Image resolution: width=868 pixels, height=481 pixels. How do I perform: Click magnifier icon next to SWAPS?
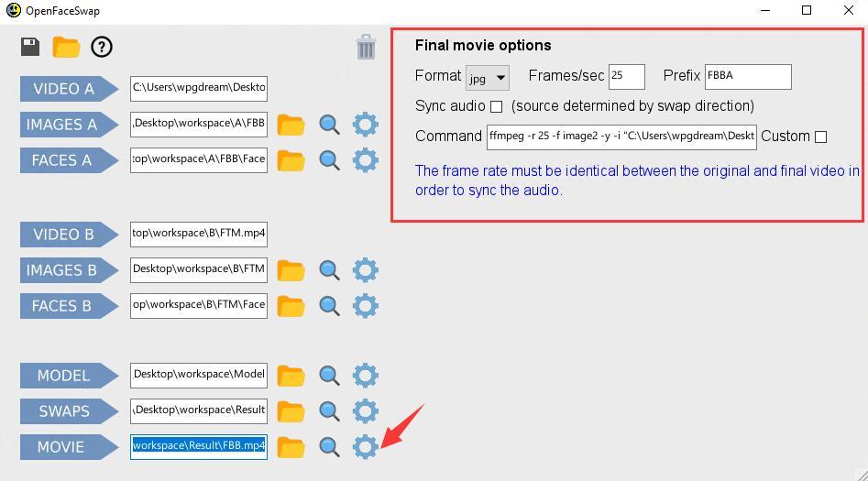(329, 411)
